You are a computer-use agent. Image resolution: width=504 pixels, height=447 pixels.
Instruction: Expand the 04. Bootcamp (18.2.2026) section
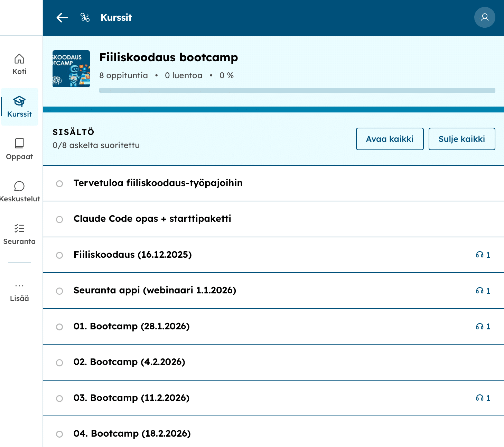[132, 434]
